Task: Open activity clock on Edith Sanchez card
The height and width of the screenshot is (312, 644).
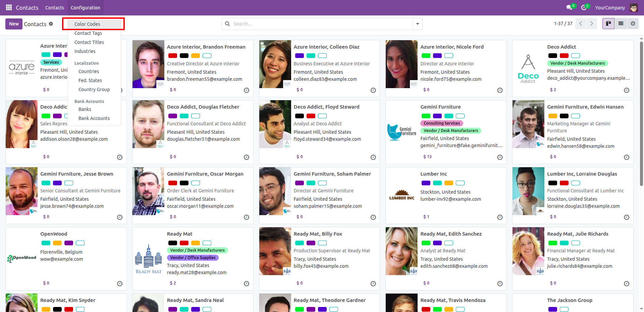Action: tap(500, 284)
